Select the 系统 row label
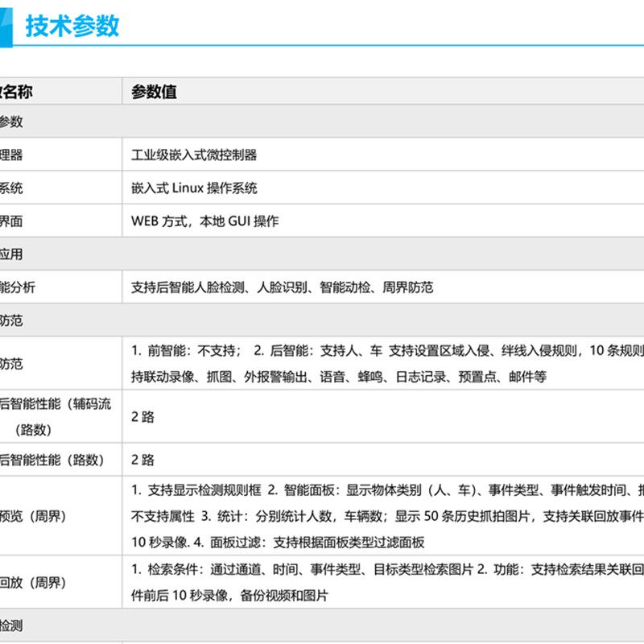644x644 pixels. 11,188
